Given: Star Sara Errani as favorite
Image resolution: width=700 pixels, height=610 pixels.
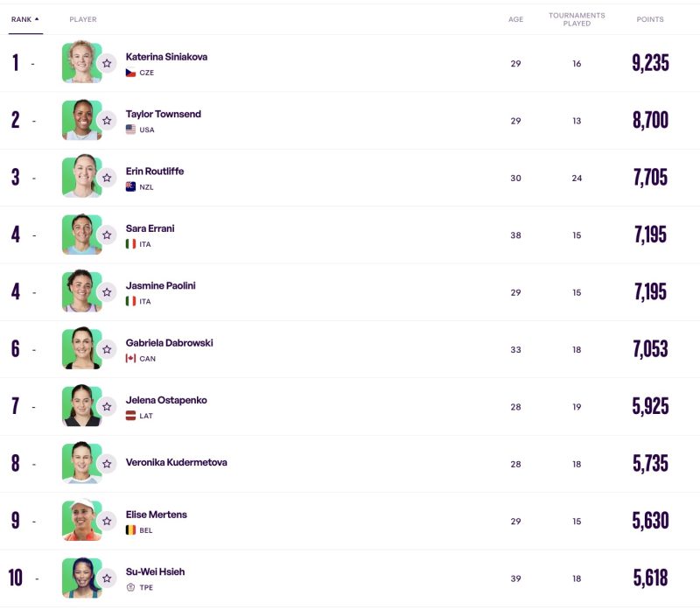Looking at the screenshot, I should pos(107,235).
